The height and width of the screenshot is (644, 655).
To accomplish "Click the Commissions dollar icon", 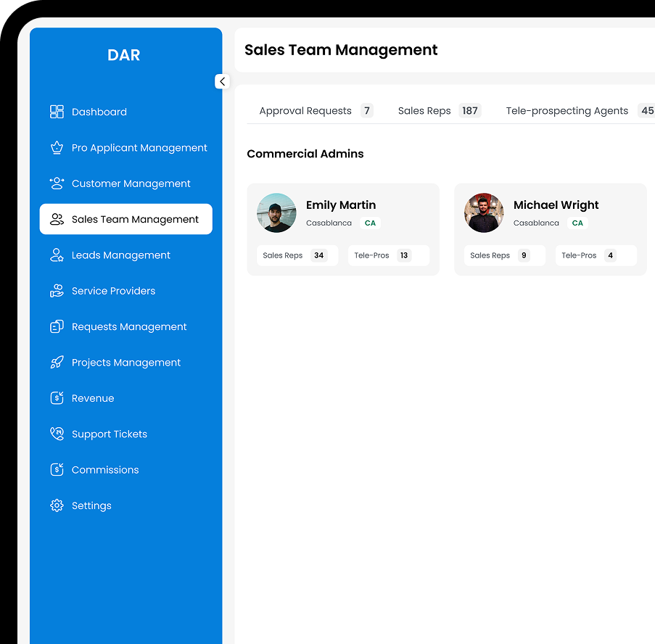I will click(x=57, y=470).
